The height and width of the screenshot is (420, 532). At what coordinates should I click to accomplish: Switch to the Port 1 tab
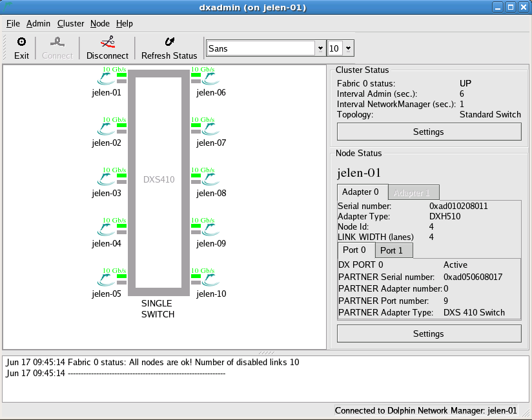pyautogui.click(x=394, y=250)
